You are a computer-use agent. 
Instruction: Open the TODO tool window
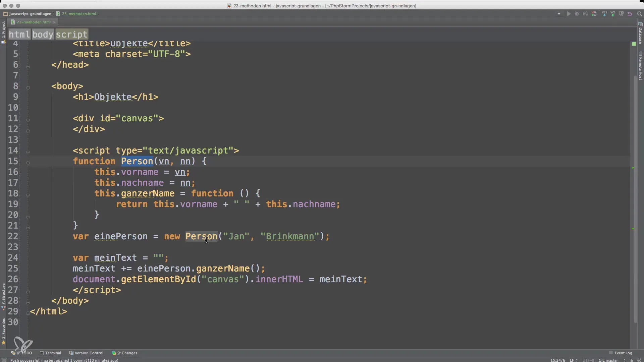22,353
